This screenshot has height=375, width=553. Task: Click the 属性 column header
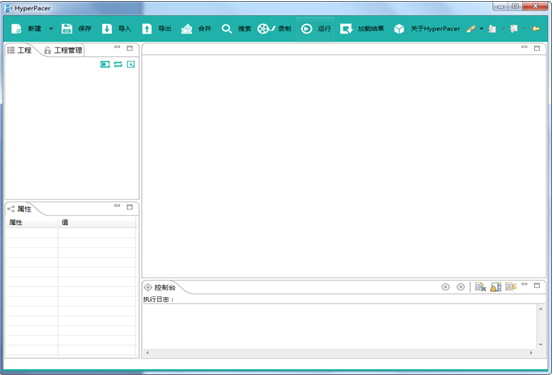point(32,222)
